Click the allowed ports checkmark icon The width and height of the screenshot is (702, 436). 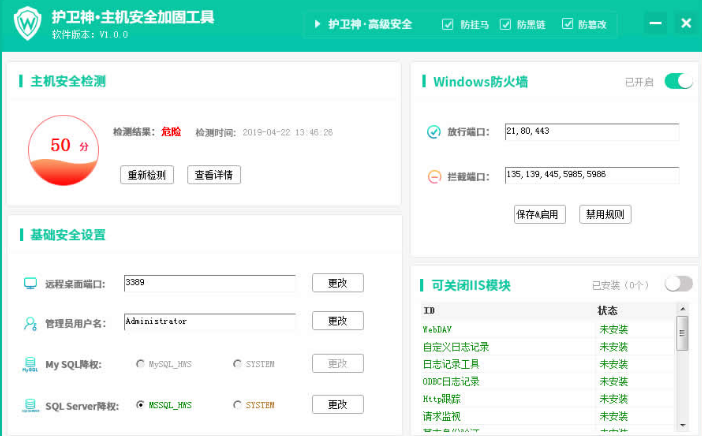click(x=434, y=132)
